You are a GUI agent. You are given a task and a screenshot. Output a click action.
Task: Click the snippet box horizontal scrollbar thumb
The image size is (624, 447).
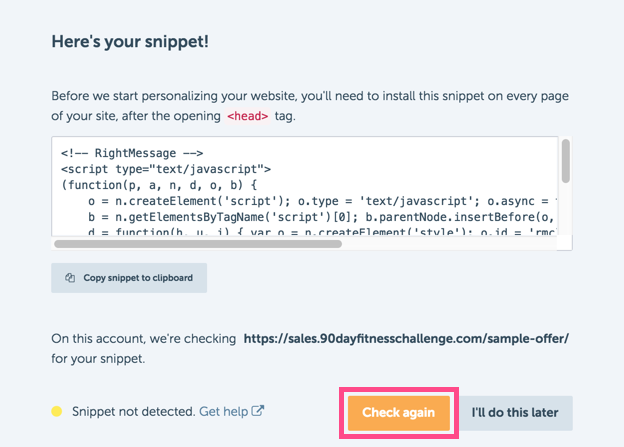pyautogui.click(x=198, y=244)
